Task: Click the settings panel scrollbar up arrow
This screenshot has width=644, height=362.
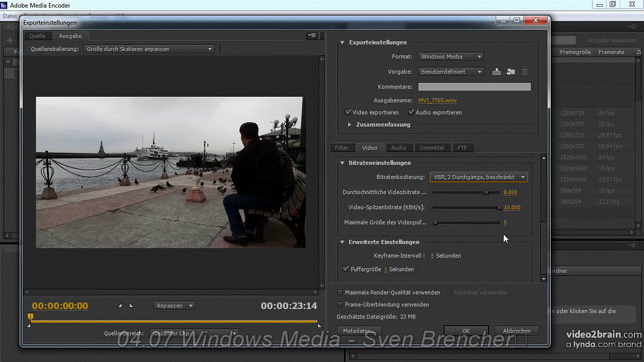Action: [544, 158]
